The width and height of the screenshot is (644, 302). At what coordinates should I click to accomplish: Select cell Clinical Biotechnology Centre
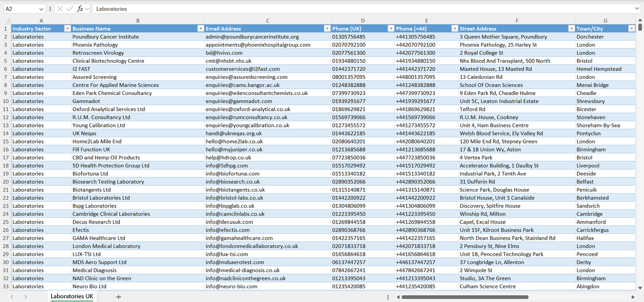point(138,61)
